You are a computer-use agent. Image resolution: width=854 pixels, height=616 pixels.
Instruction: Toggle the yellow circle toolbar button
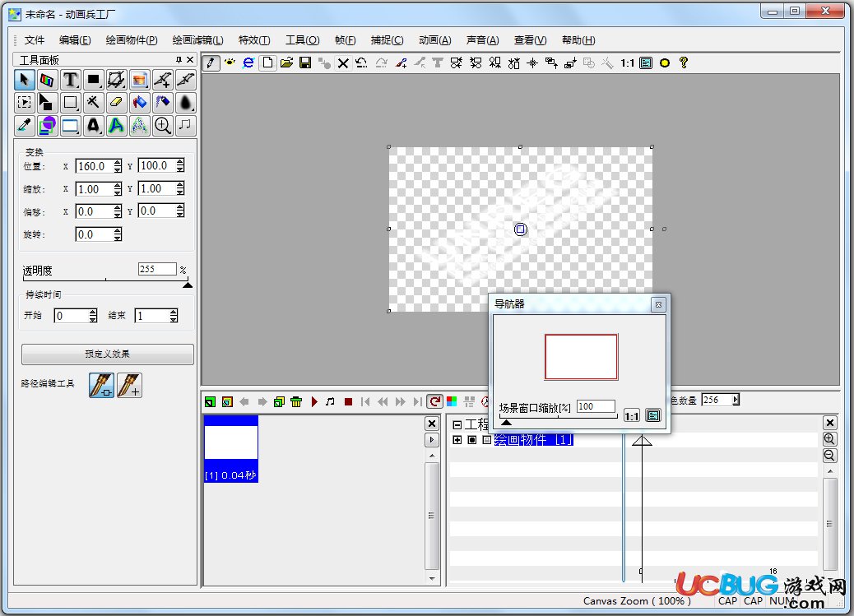[665, 63]
